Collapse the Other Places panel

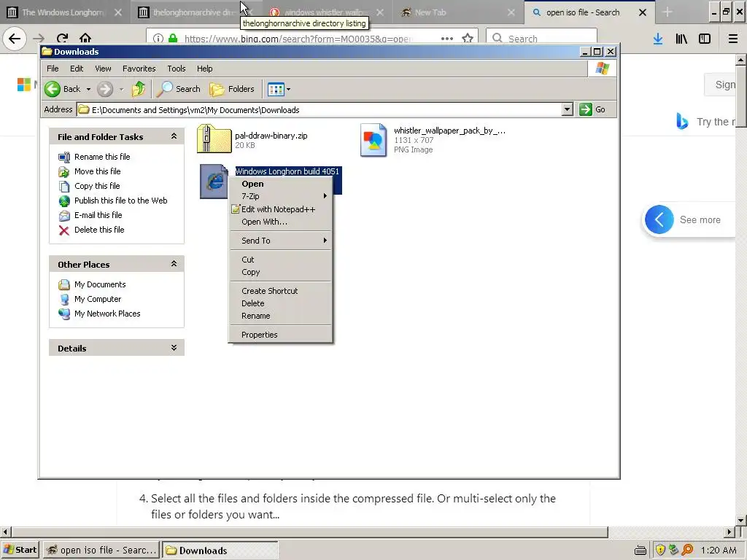[174, 264]
